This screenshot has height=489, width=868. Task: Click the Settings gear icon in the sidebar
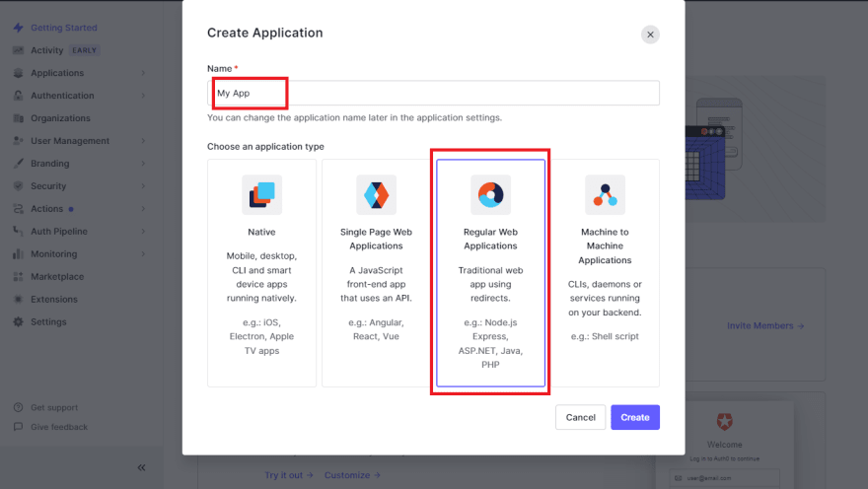[19, 322]
